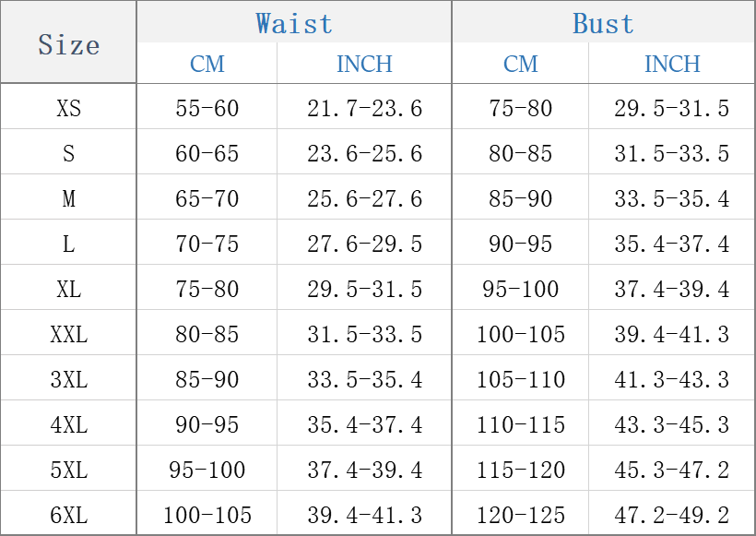Click the INCH subheader under Bust

672,64
